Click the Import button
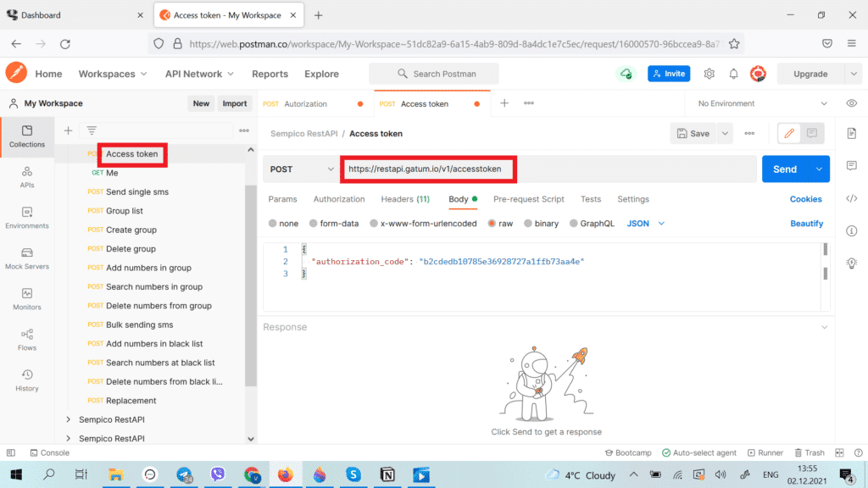Viewport: 868px width, 488px height. click(x=234, y=103)
